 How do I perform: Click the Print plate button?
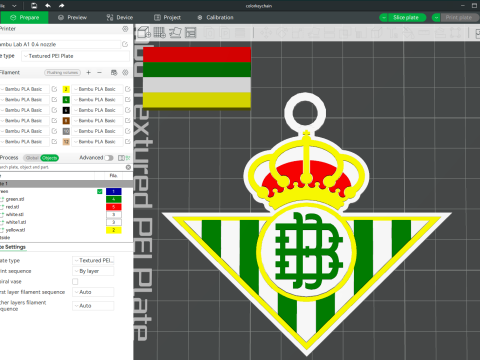pyautogui.click(x=460, y=18)
